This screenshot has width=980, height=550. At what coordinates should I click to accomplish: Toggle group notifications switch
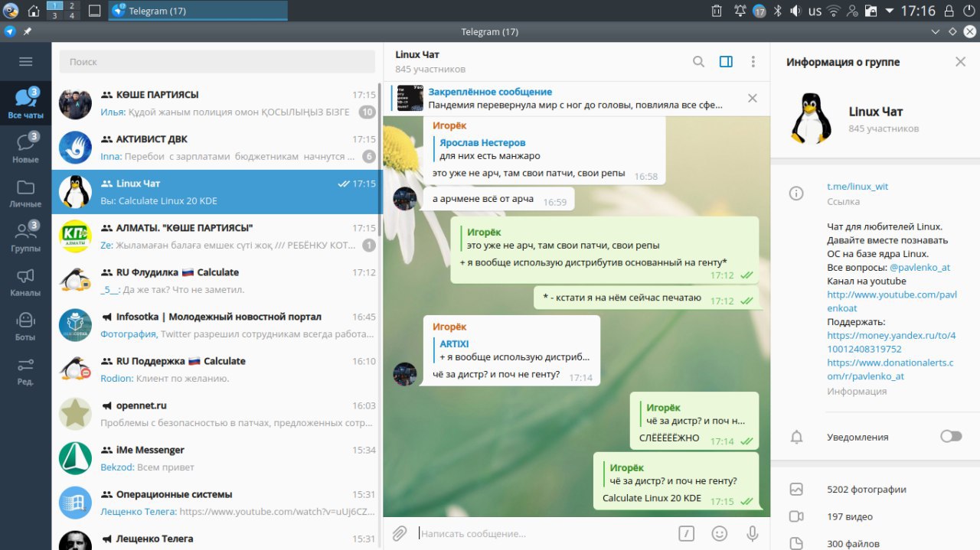951,436
